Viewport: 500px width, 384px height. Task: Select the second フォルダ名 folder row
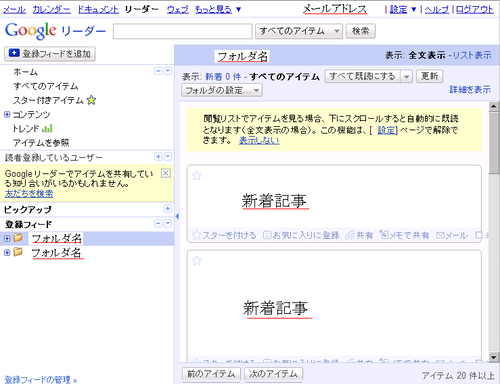click(x=87, y=253)
